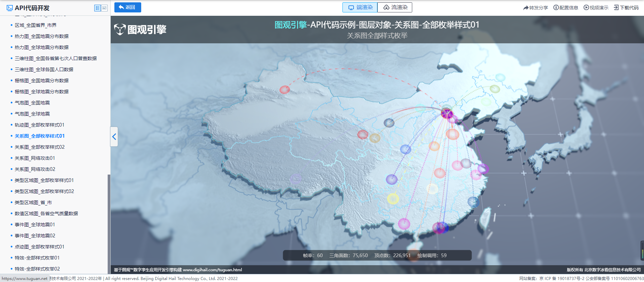Click the red node in Xinjiang
Screen dimensions: 644x282
tap(284, 90)
